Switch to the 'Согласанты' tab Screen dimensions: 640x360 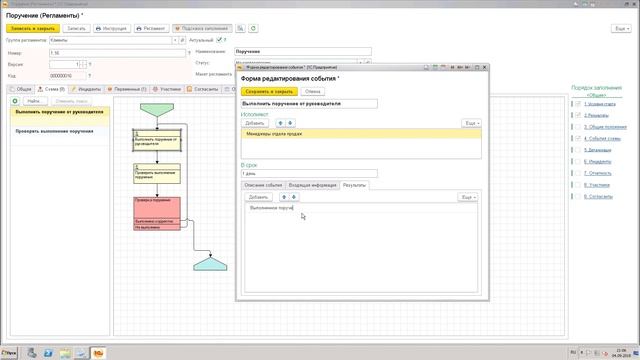coord(202,89)
